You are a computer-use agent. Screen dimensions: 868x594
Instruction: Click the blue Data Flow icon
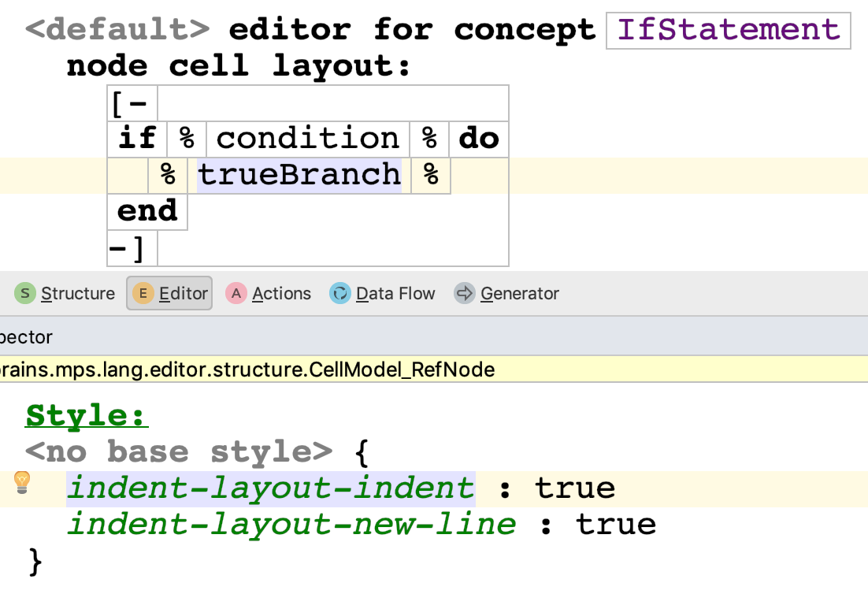pyautogui.click(x=340, y=293)
